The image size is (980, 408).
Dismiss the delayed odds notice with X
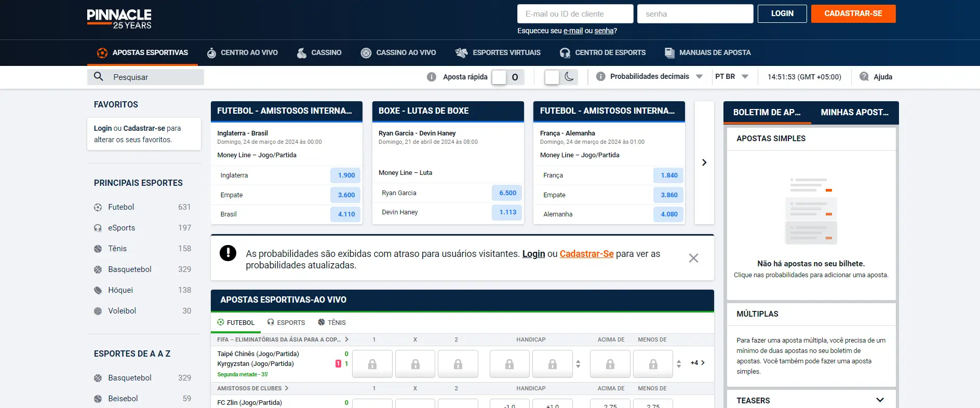coord(693,258)
